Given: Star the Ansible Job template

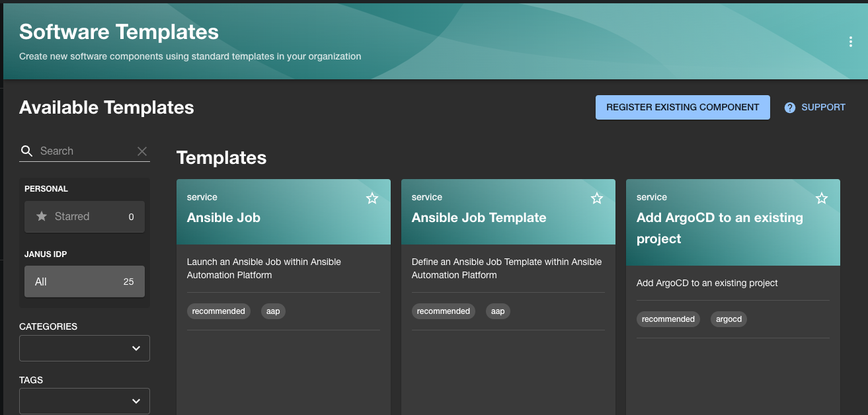Looking at the screenshot, I should point(372,198).
